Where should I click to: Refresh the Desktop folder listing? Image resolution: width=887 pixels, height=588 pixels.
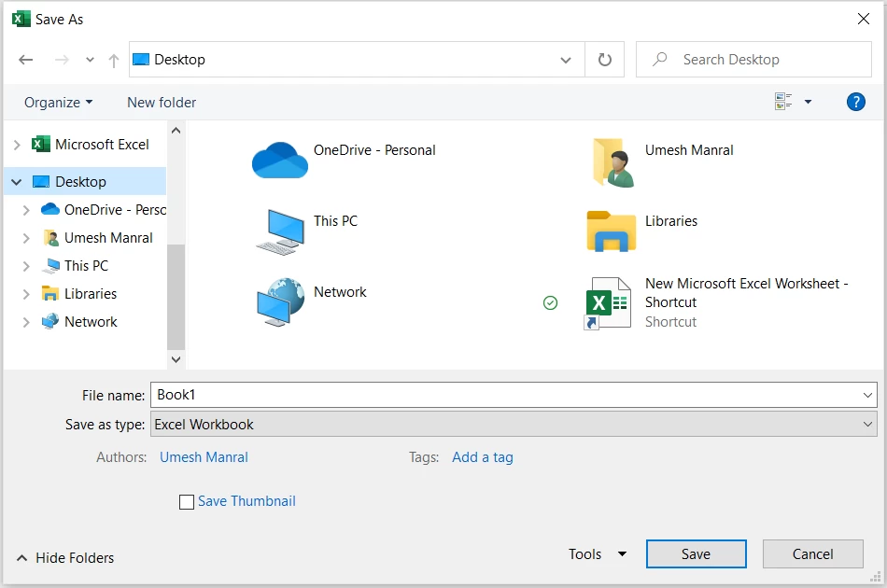(605, 60)
